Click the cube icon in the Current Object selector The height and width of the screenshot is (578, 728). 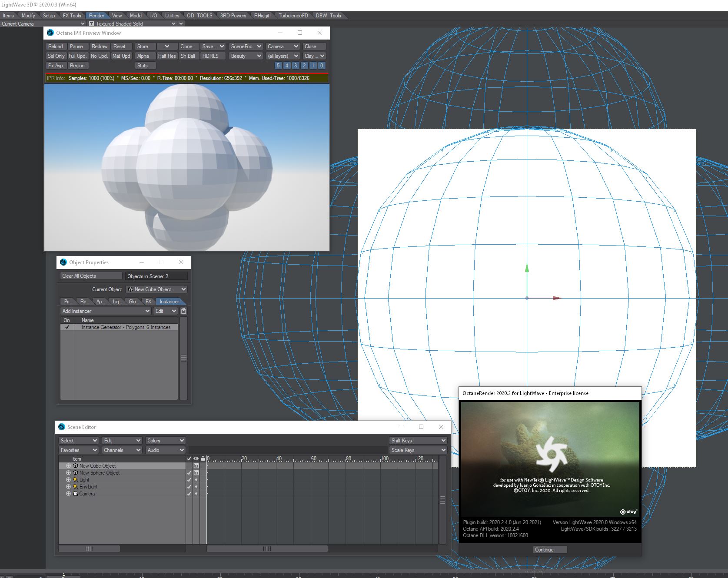click(130, 289)
